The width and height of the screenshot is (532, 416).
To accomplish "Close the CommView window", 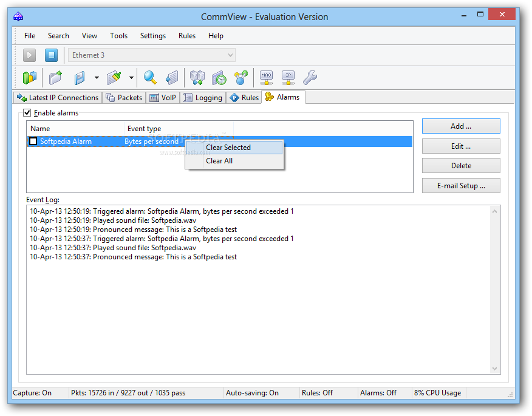I will pyautogui.click(x=502, y=14).
